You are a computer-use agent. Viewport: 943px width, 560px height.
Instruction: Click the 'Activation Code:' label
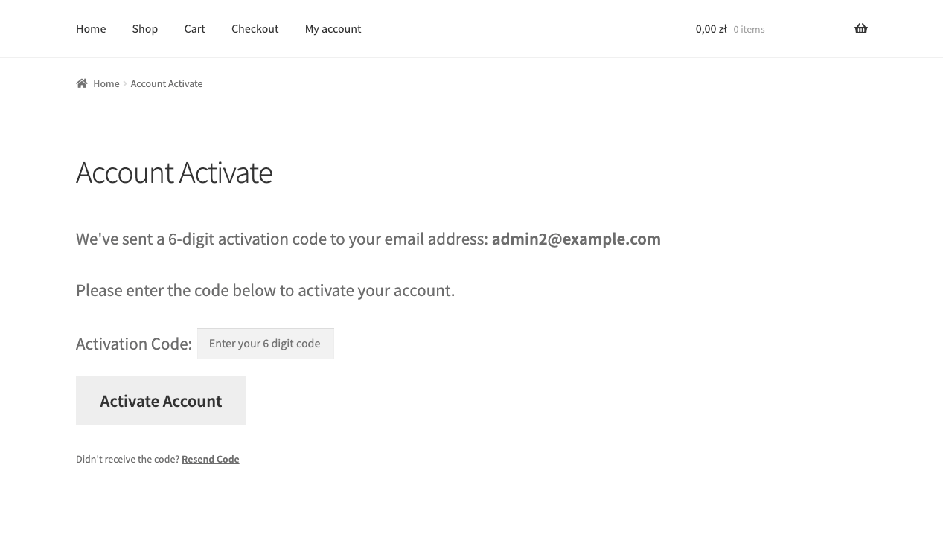pos(134,344)
